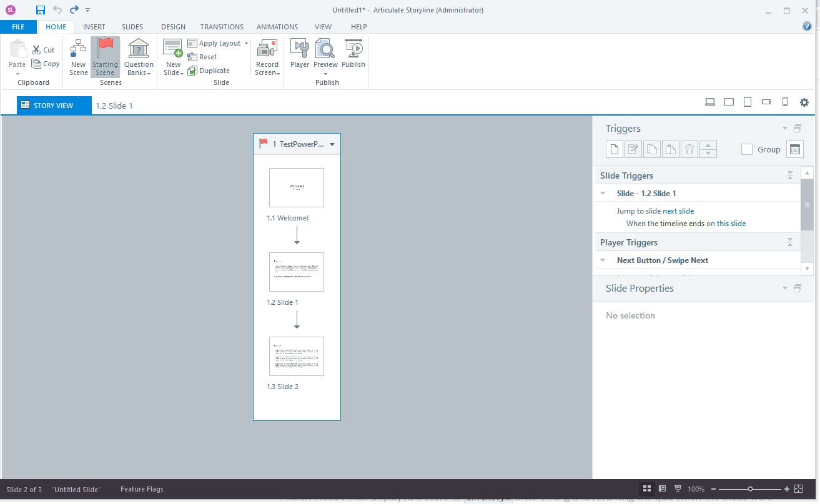Copy the selected trigger
820x504 pixels.
click(x=651, y=149)
